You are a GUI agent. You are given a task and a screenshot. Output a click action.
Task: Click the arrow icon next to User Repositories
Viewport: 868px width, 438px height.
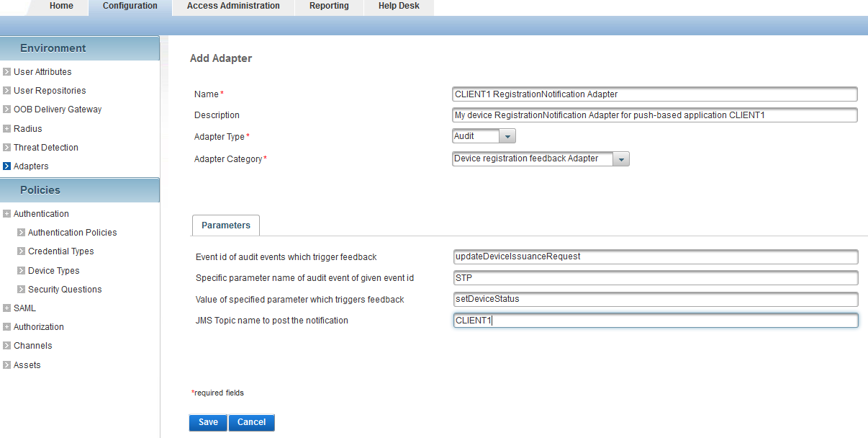click(x=6, y=91)
